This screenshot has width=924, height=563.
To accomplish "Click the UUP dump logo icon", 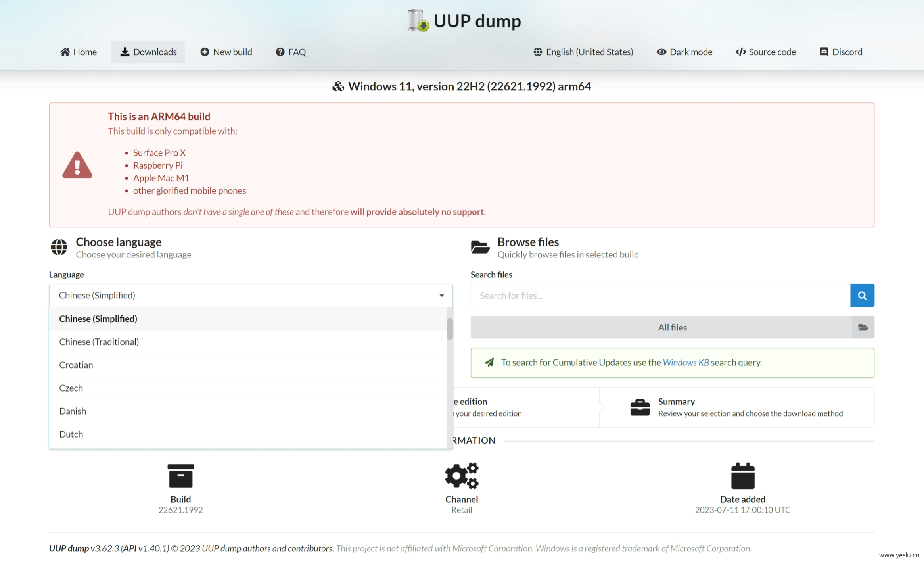I will pos(418,20).
